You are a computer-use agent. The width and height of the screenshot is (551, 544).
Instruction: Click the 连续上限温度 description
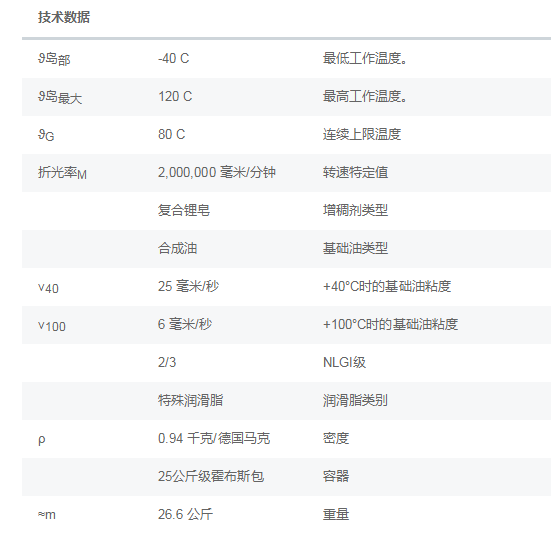point(362,134)
